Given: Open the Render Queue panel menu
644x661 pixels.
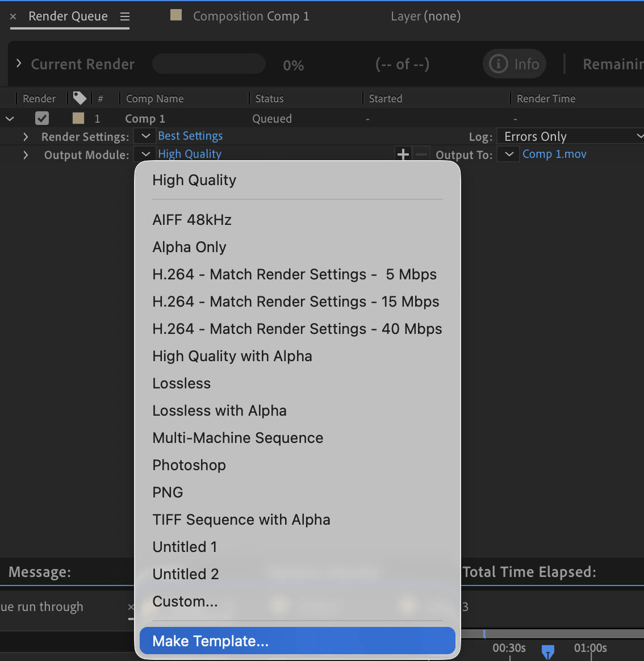Looking at the screenshot, I should (x=124, y=16).
